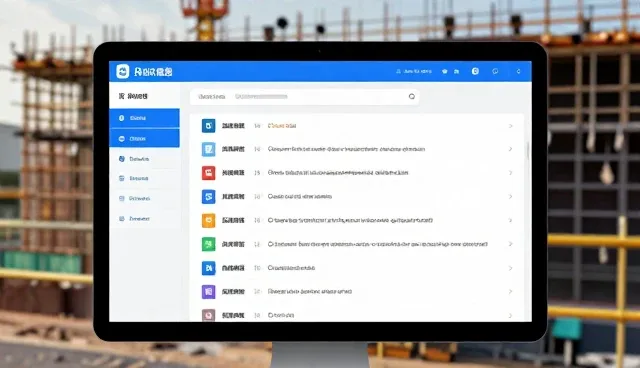This screenshot has width=640, height=368.
Task: Select the purple square list icon
Action: point(208,292)
